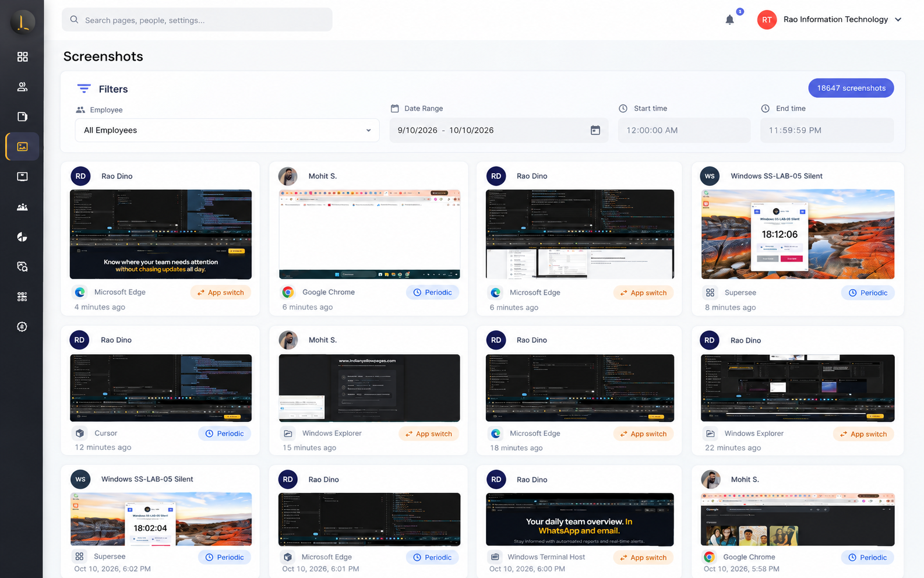The width and height of the screenshot is (924, 578).
Task: Click Mohit S.'s avatar on the 15 minutes ago card
Action: coord(288,340)
